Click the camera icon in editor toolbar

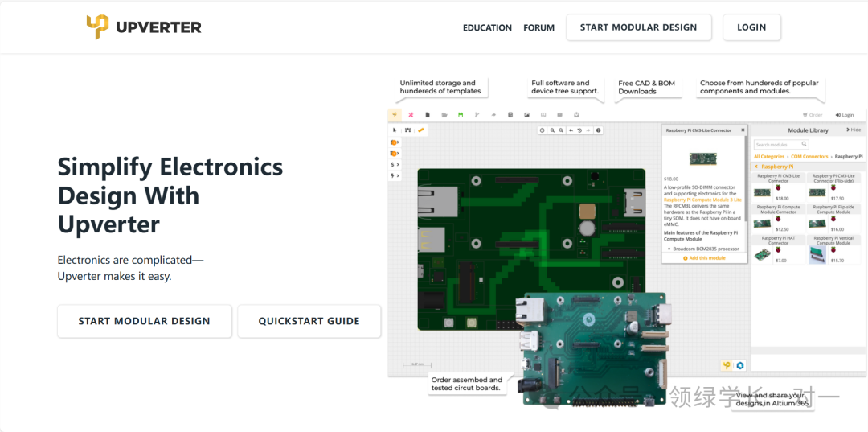coord(559,115)
